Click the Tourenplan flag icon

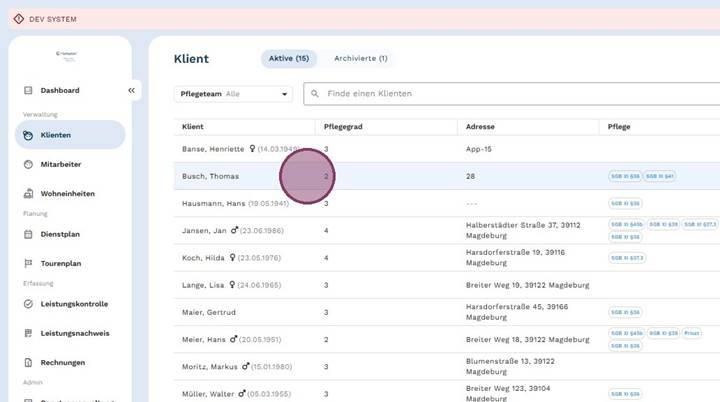[28, 263]
